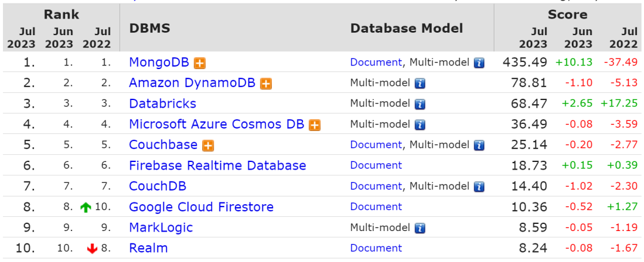644x262 pixels.
Task: Click the multi-model info icon for MarkLogic
Action: click(x=420, y=228)
